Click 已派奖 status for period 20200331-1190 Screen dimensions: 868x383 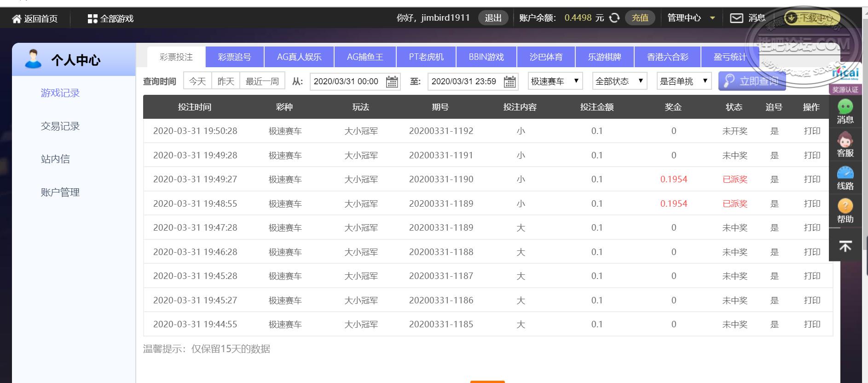pos(735,180)
